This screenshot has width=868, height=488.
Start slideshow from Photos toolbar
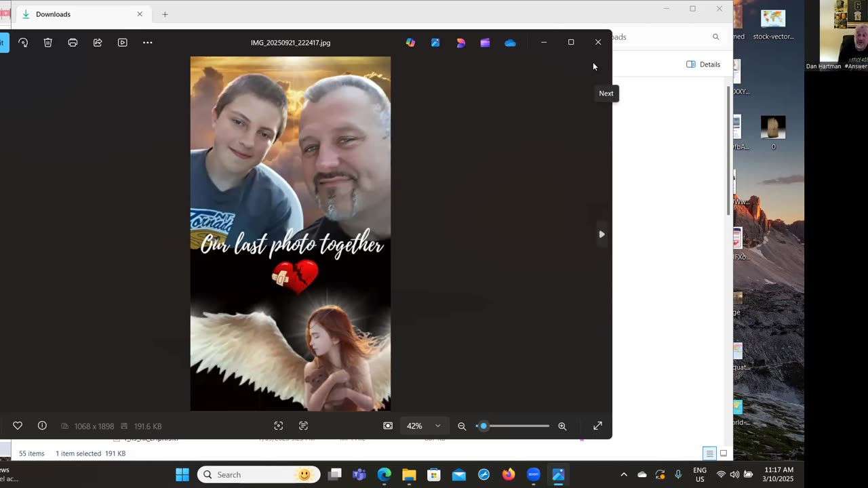click(123, 43)
